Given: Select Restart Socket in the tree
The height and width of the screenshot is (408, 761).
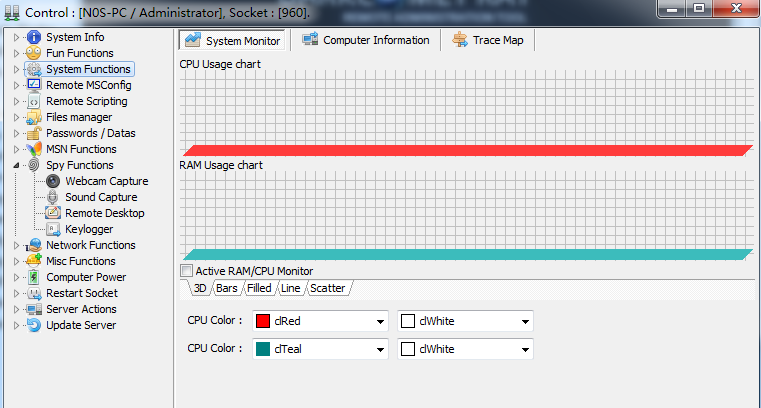Looking at the screenshot, I should click(81, 293).
